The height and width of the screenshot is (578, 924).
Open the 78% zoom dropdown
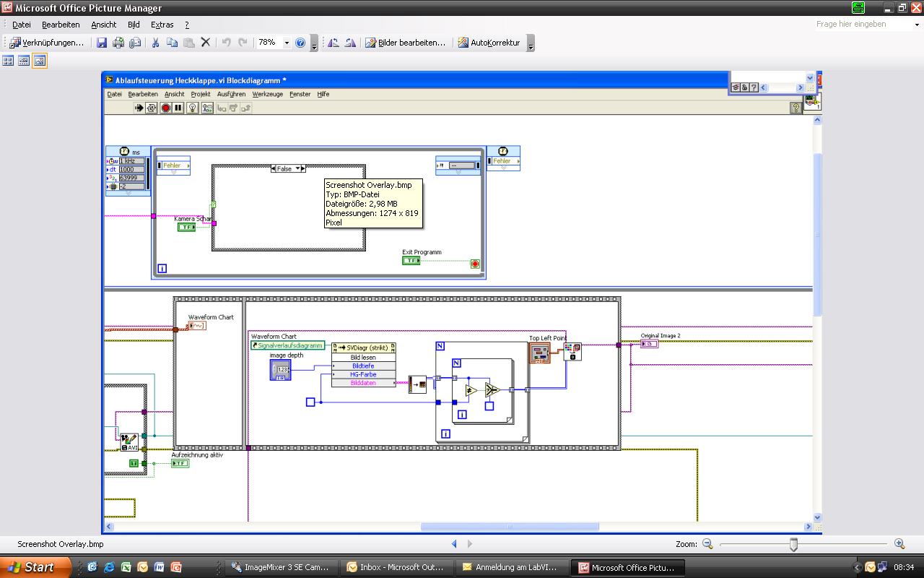pyautogui.click(x=287, y=43)
